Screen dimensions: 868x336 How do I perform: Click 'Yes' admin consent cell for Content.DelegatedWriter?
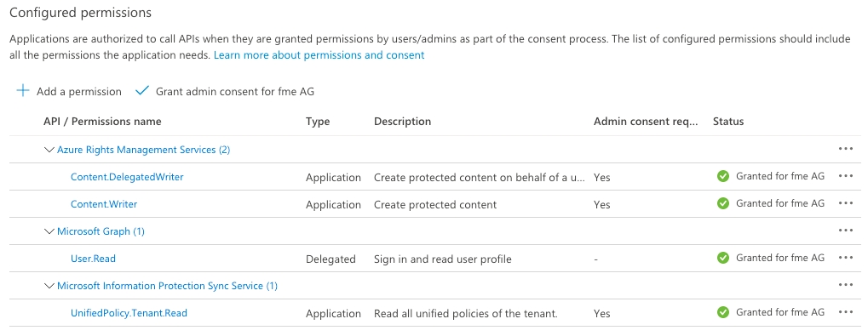pos(601,178)
